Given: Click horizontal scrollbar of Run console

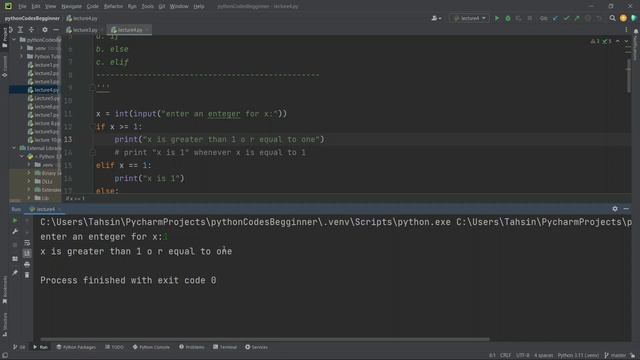Looking at the screenshot, I should [x=264, y=339].
